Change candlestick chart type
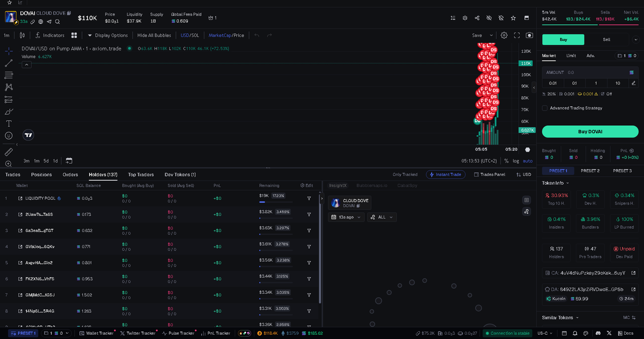 [22, 35]
